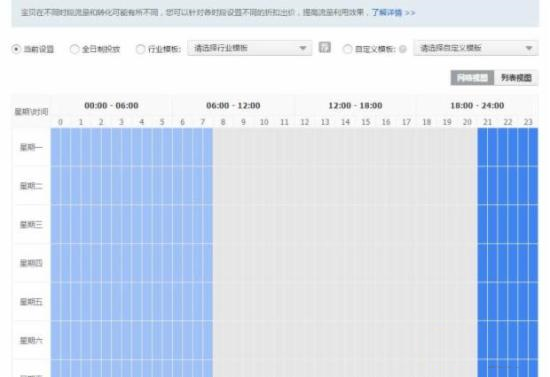Click the light blue 星期三 cell at 3:00

pyautogui.click(x=121, y=224)
